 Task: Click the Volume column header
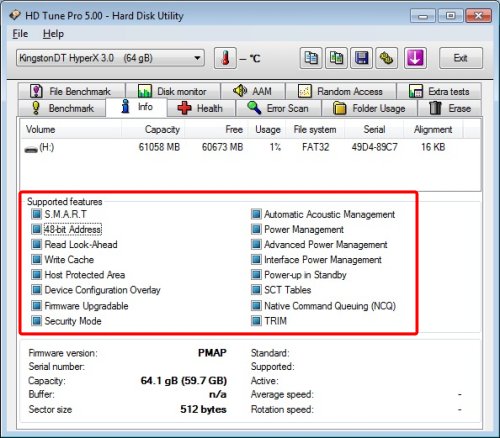[71, 129]
